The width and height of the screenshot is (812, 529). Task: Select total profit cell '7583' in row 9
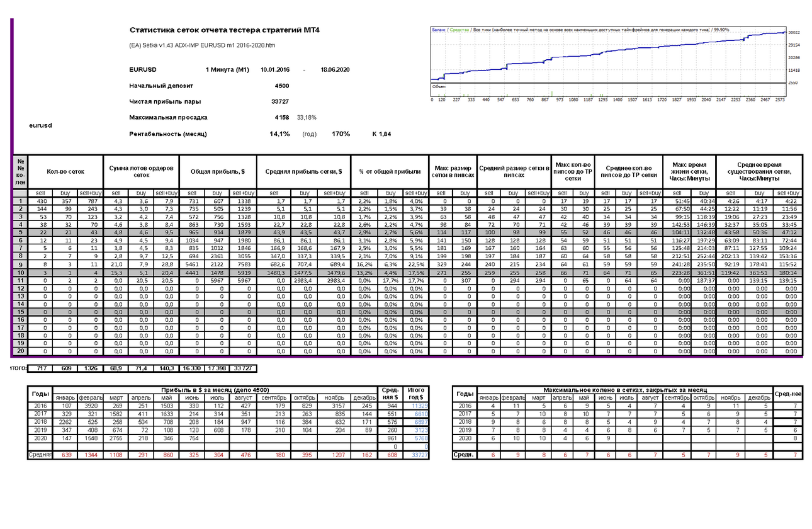tap(243, 264)
